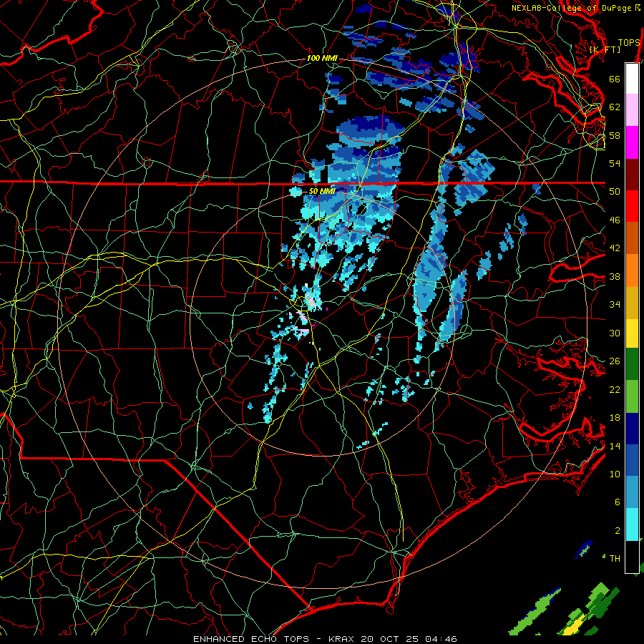Click the yellow legend segment below 34
This screenshot has width=644, height=644.
pos(632,333)
